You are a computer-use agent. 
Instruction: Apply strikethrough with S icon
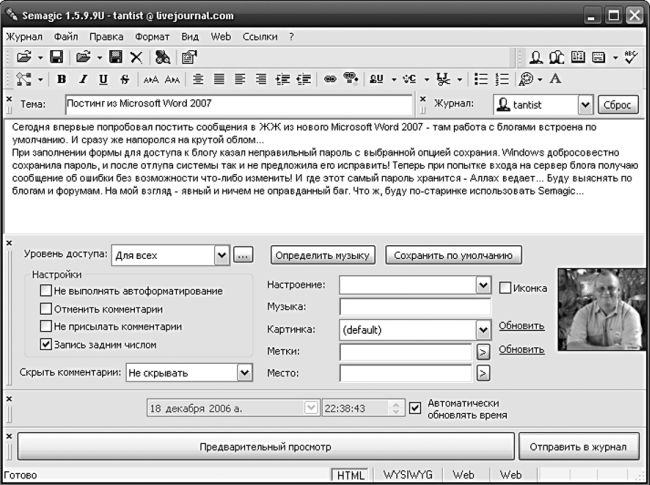[x=124, y=79]
